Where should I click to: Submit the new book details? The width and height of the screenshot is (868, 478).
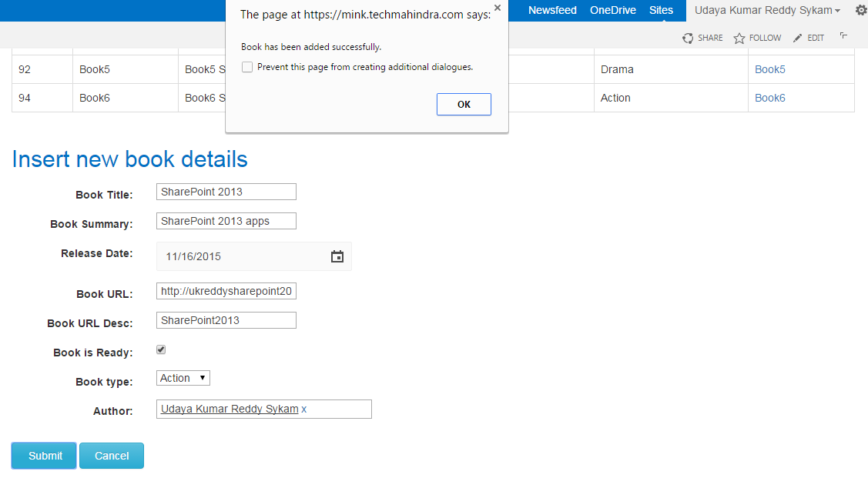(x=43, y=456)
